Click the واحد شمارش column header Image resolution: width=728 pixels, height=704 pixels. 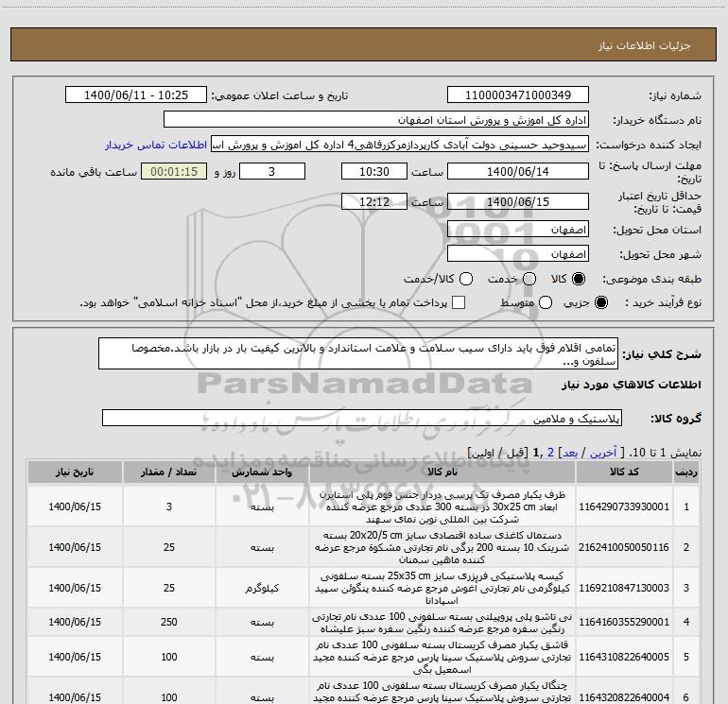point(262,472)
